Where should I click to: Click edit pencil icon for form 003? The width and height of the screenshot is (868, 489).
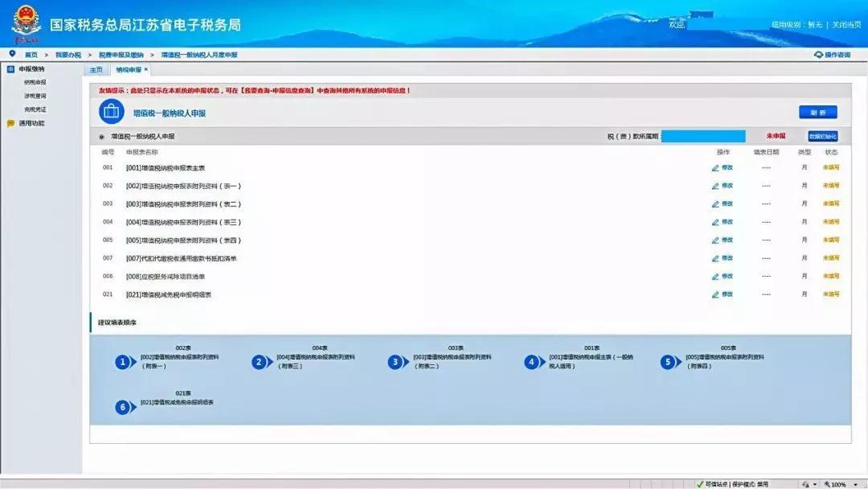[715, 204]
